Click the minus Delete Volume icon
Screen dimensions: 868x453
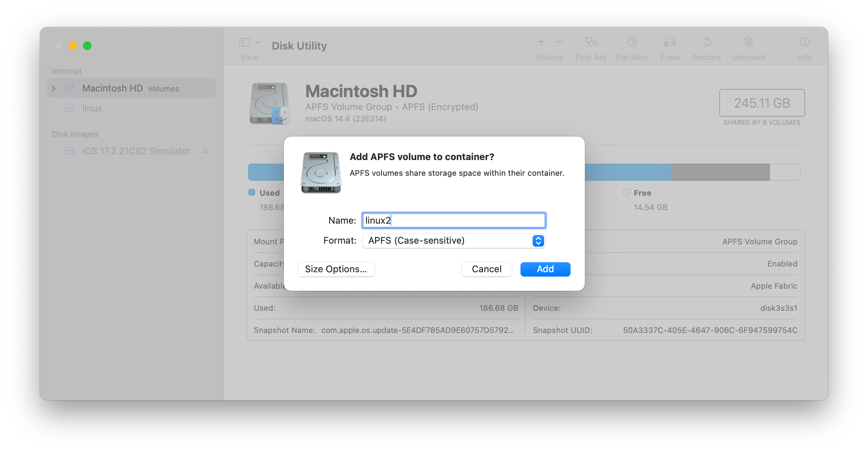click(x=559, y=42)
